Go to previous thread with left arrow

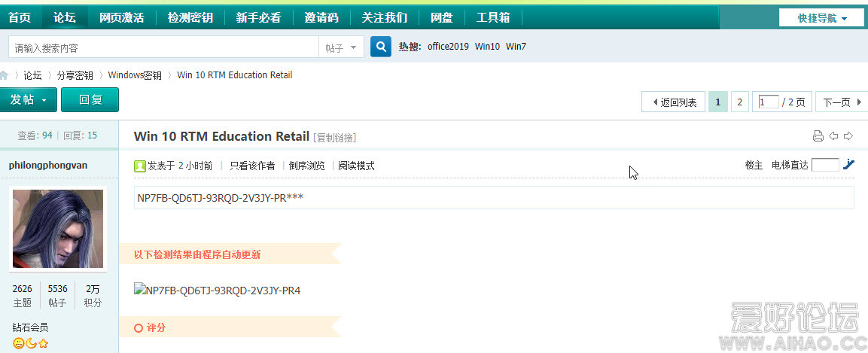833,136
